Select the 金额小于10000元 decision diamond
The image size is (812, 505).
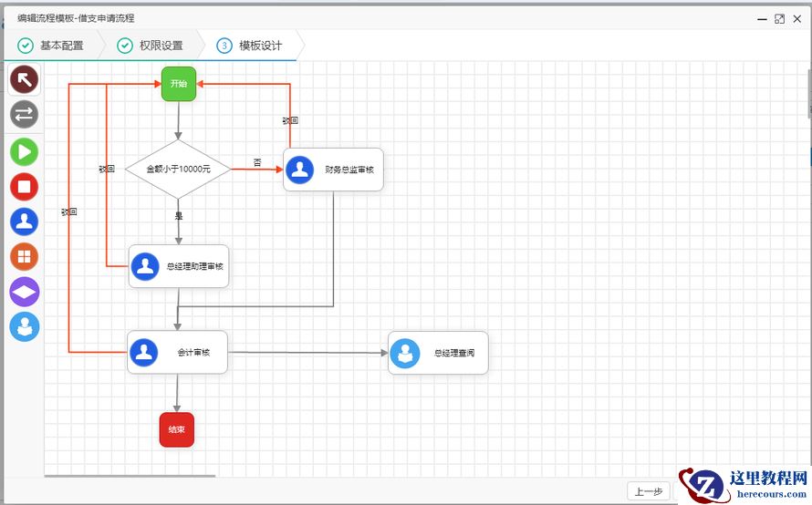(178, 170)
